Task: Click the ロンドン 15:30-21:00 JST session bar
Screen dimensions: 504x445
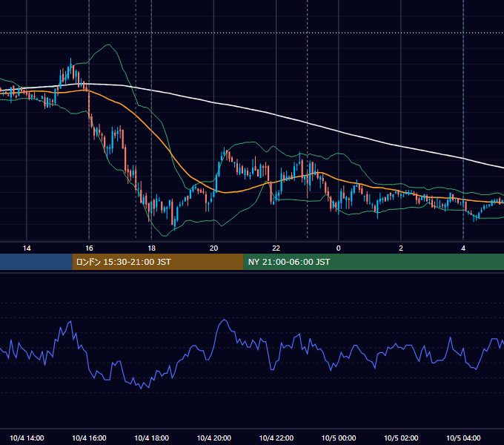Action: [158, 262]
